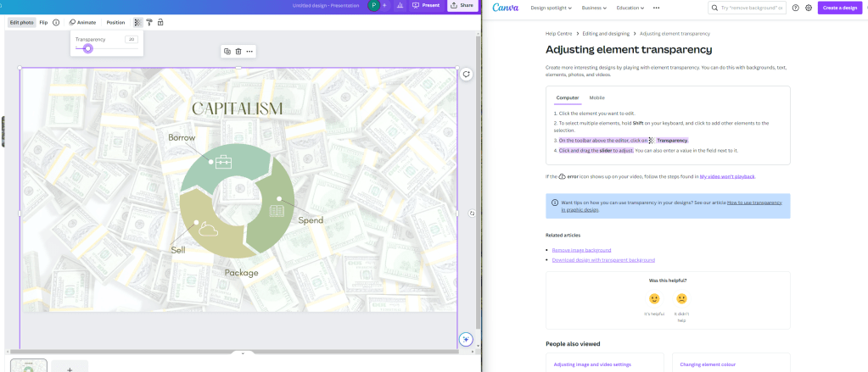Viewport: 868px width, 372px height.
Task: Click the comment refresh icon beside canvas
Action: point(467,74)
